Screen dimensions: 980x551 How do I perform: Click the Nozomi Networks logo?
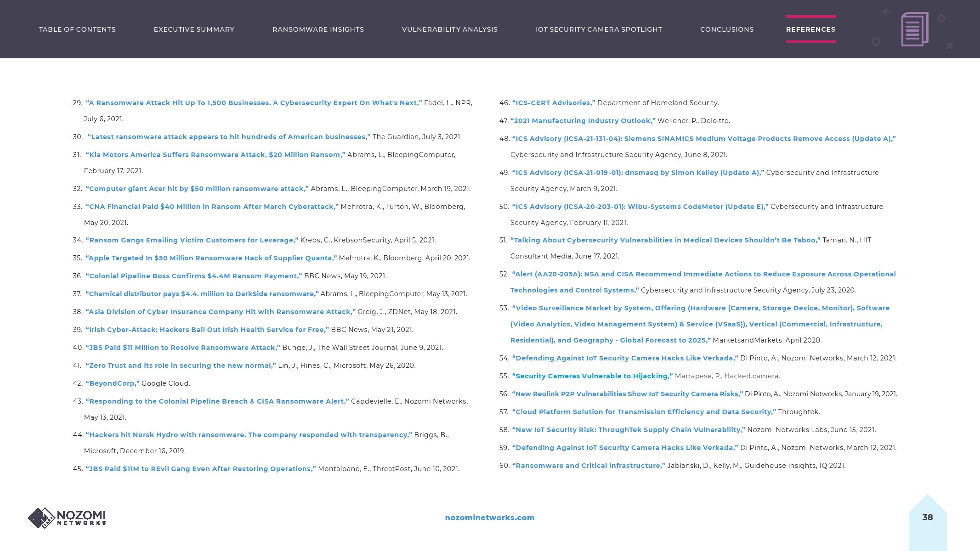[67, 518]
